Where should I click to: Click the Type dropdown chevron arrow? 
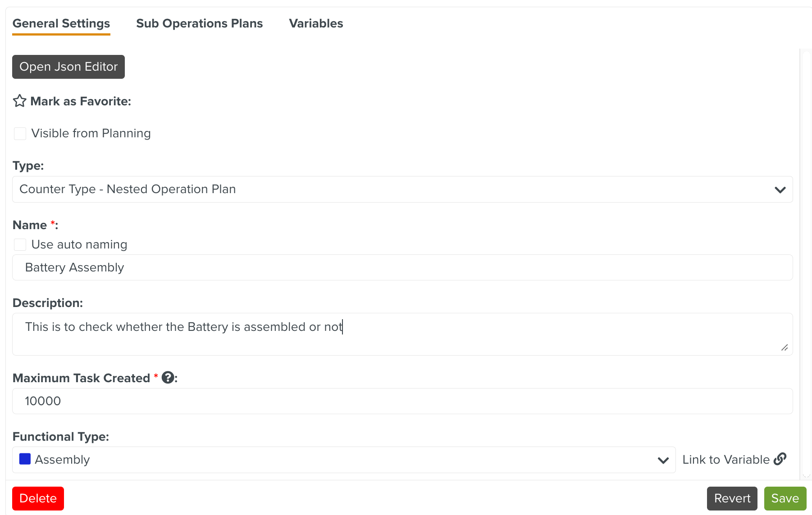click(x=780, y=190)
